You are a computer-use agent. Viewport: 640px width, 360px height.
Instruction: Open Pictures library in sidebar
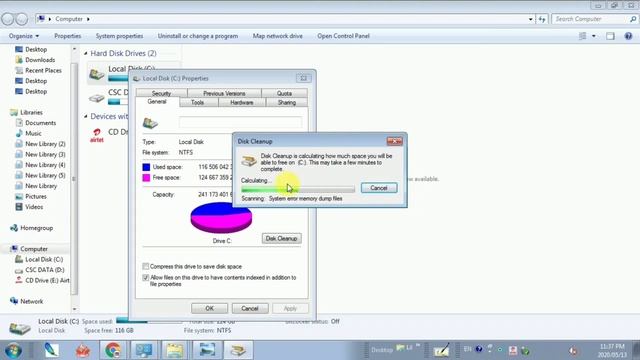(x=36, y=196)
